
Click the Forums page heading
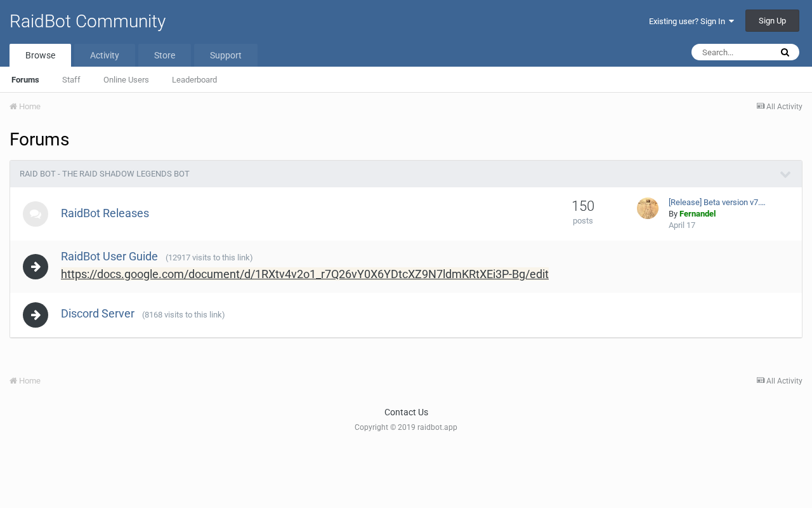coord(39,140)
